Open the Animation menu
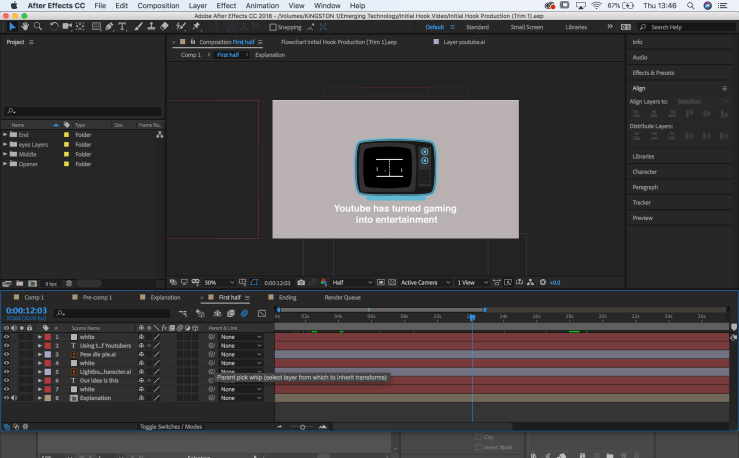Viewport: 739px width, 458px height. 262,6
